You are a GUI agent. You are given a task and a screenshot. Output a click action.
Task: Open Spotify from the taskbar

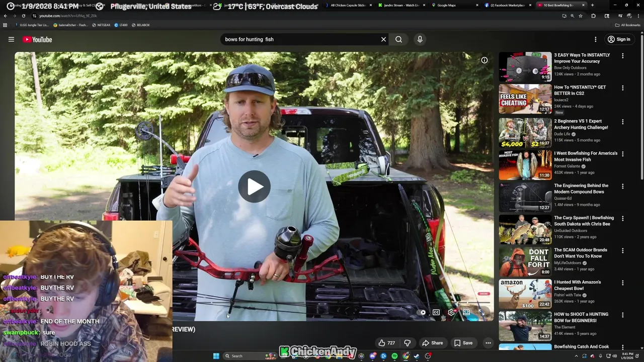(394, 356)
